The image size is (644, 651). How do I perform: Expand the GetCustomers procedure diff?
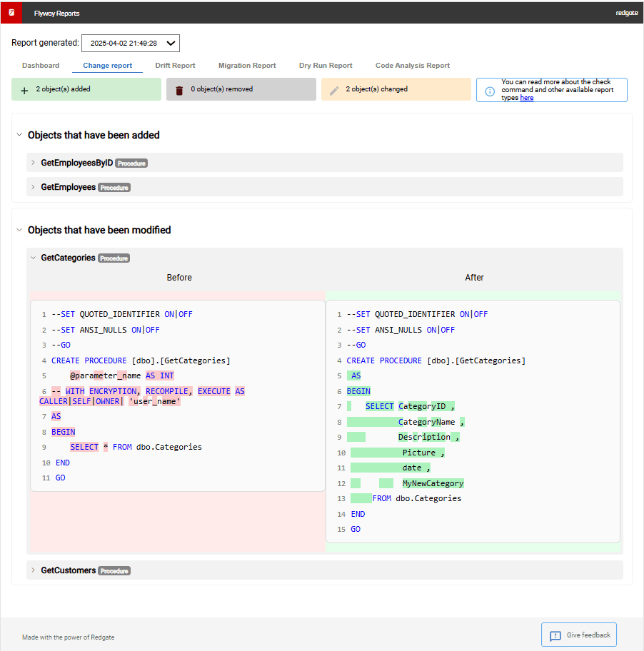point(33,570)
